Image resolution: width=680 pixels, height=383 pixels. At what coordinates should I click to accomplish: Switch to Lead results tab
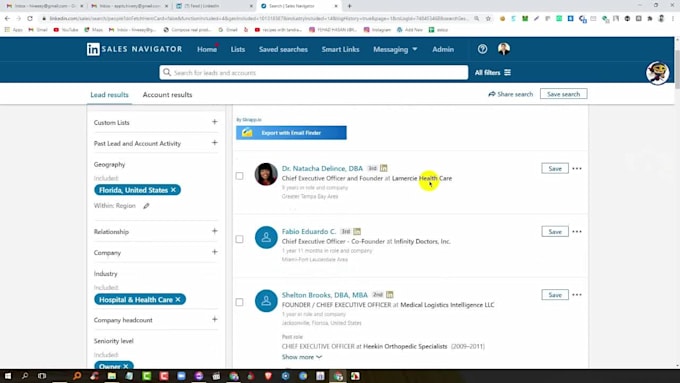109,95
